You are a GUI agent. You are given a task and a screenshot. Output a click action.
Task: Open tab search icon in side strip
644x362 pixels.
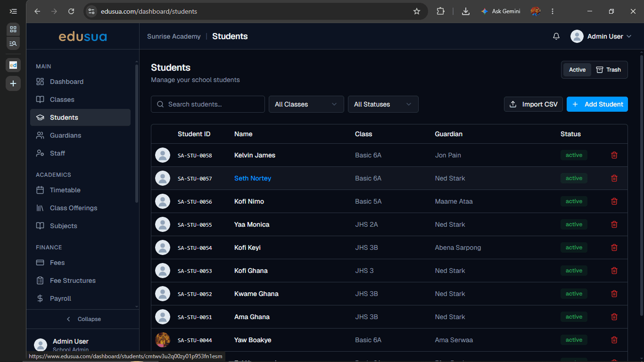[x=13, y=43]
